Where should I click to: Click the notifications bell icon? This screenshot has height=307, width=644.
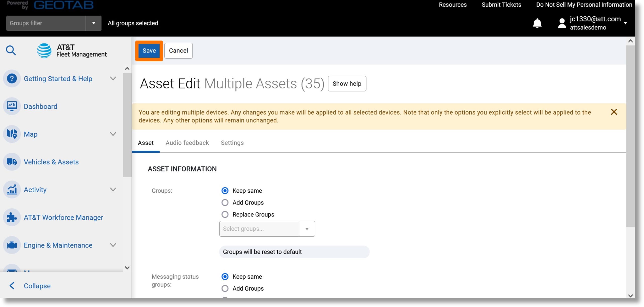click(x=537, y=23)
